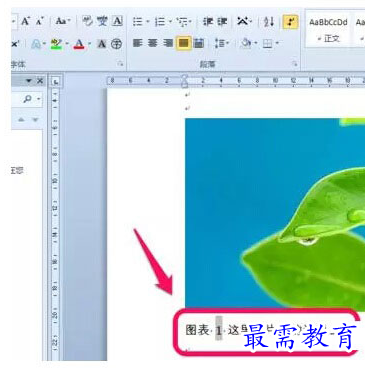This screenshot has width=365, height=368.
Task: Center the paragraph text
Action: [x=153, y=43]
